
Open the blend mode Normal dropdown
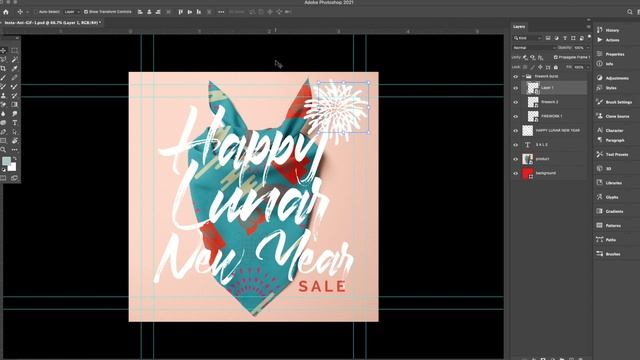click(534, 48)
